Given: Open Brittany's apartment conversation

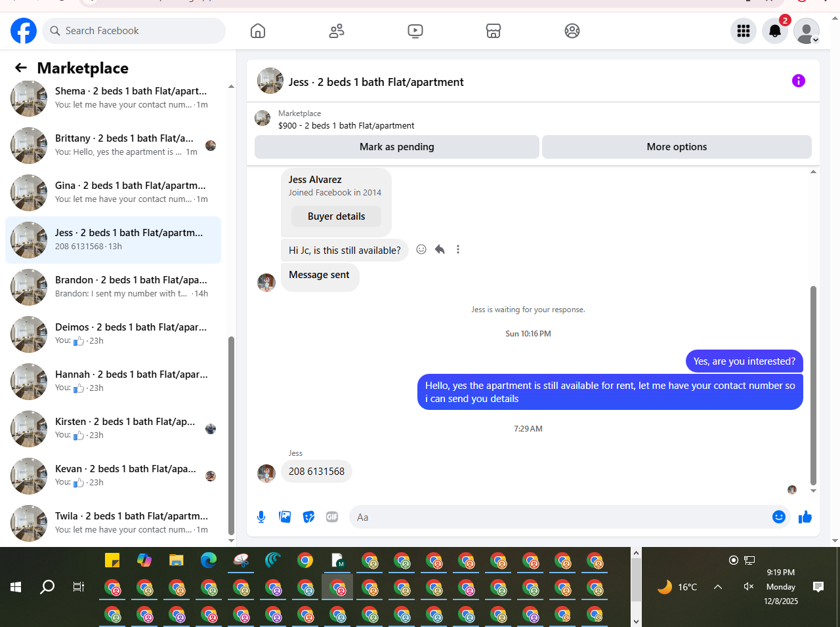Looking at the screenshot, I should [113, 146].
